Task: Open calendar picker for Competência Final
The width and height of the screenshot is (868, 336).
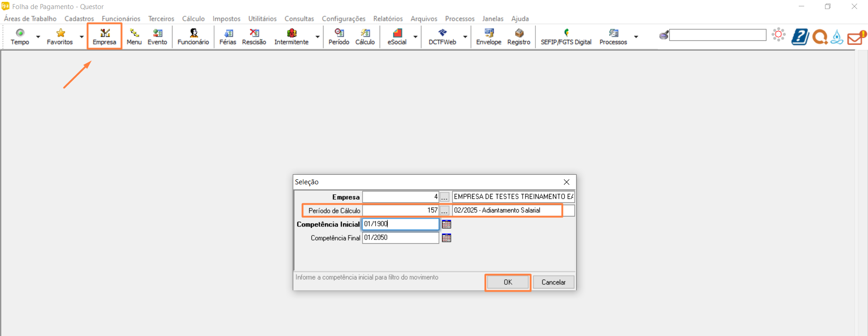Action: point(447,238)
